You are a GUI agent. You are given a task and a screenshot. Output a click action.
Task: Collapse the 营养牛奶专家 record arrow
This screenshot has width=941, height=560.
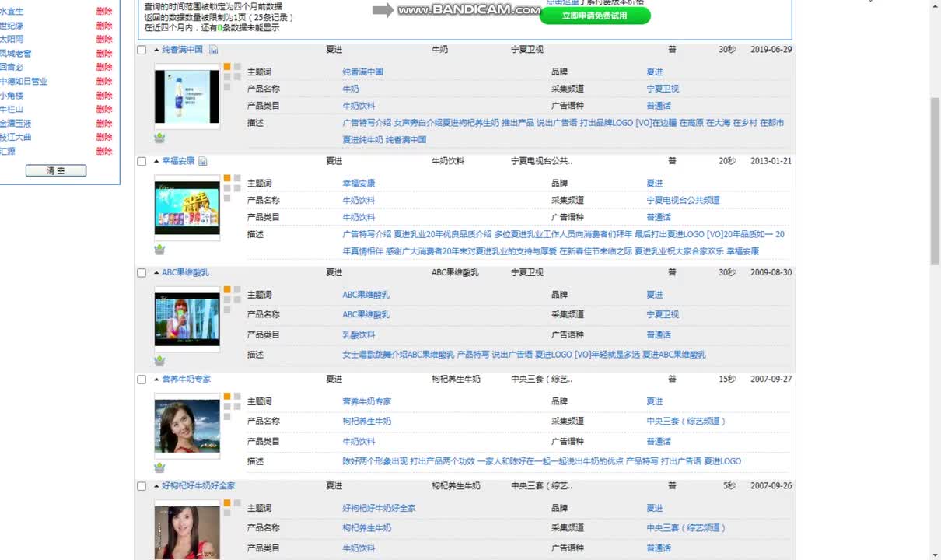point(156,380)
